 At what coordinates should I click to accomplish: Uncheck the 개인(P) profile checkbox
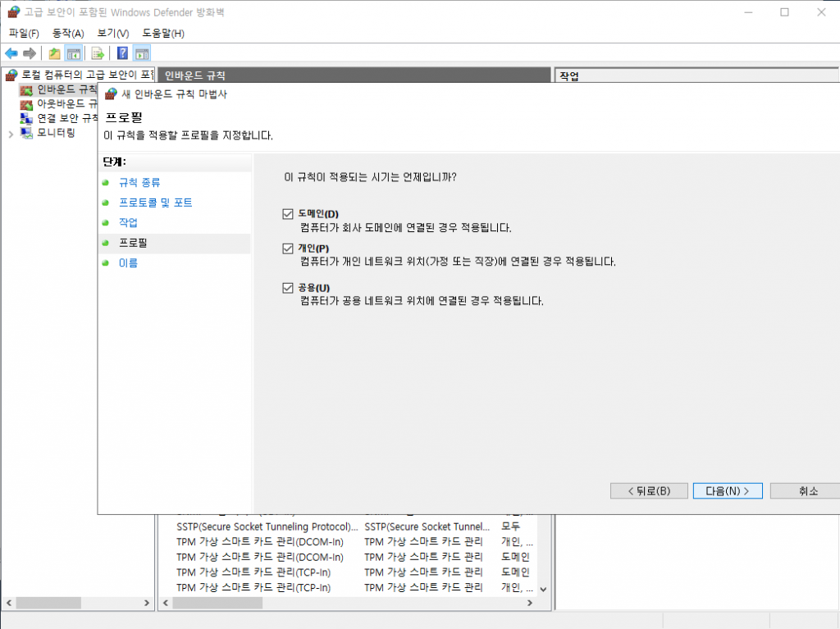[x=288, y=248]
